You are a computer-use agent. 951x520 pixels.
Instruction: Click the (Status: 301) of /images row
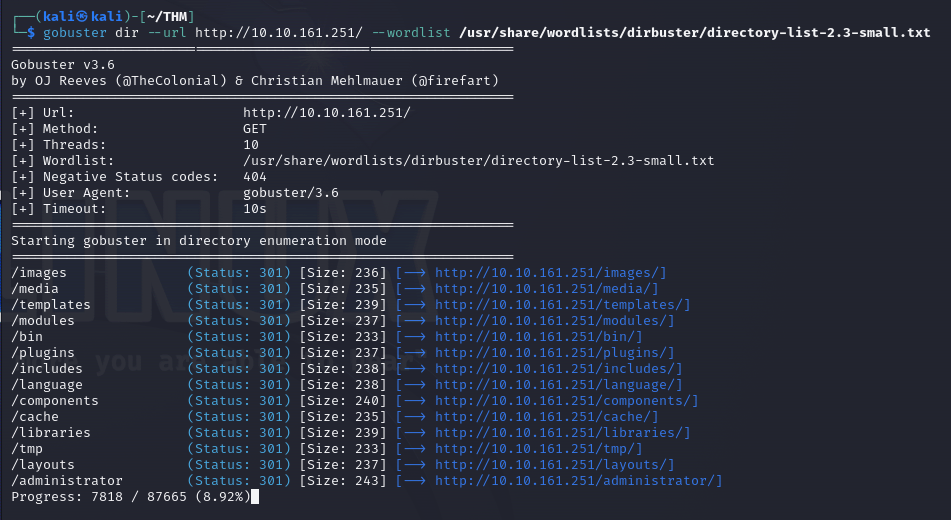tap(239, 273)
